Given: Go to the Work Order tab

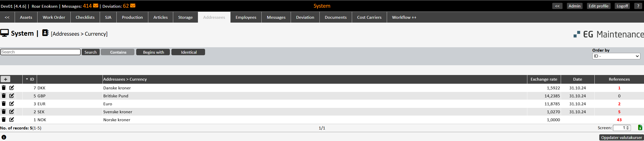Looking at the screenshot, I should point(54,17).
